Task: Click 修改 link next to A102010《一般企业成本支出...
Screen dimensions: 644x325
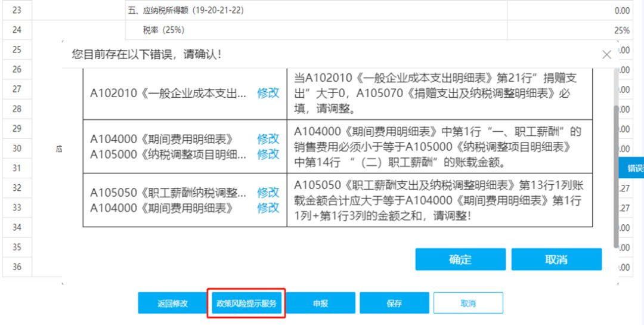Action: point(268,93)
